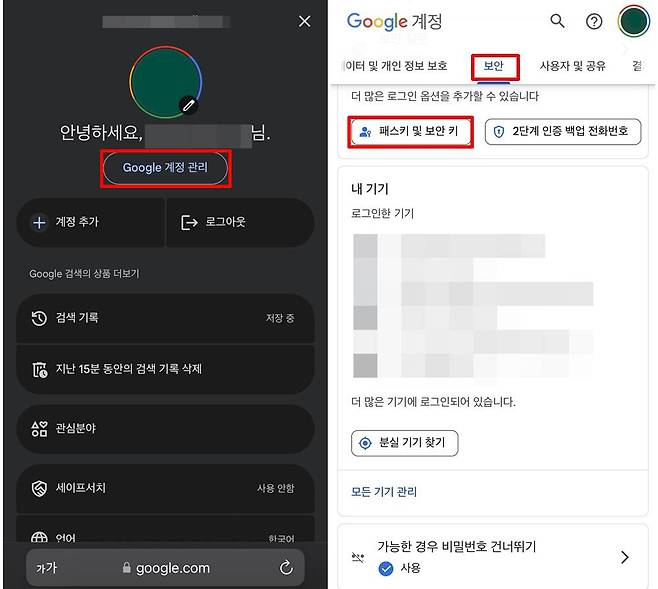Viewport: 658px width, 589px height.
Task: Expand 비밀번호 건너뛰기 chevron arrow
Action: 624,557
